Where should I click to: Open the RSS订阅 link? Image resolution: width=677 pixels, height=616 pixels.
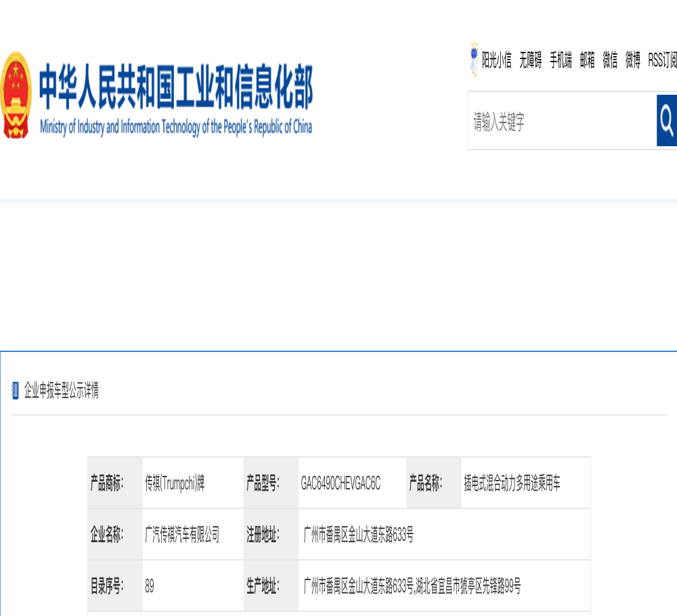(662, 60)
